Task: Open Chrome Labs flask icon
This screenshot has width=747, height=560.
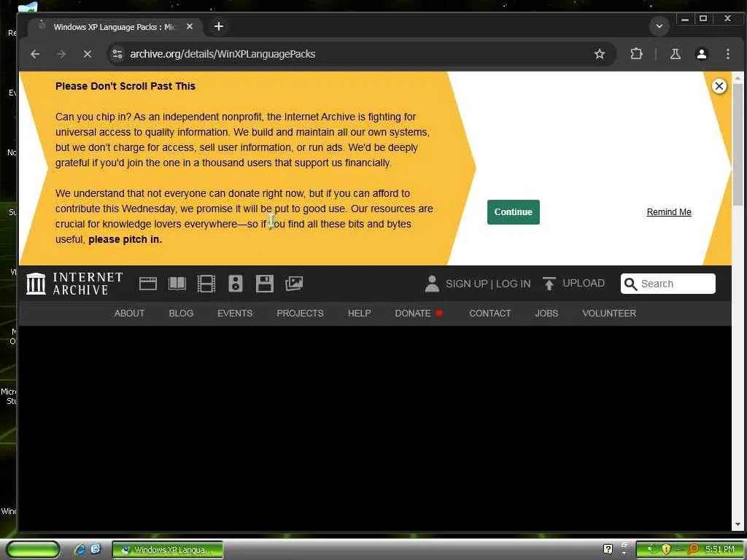Action: (675, 54)
